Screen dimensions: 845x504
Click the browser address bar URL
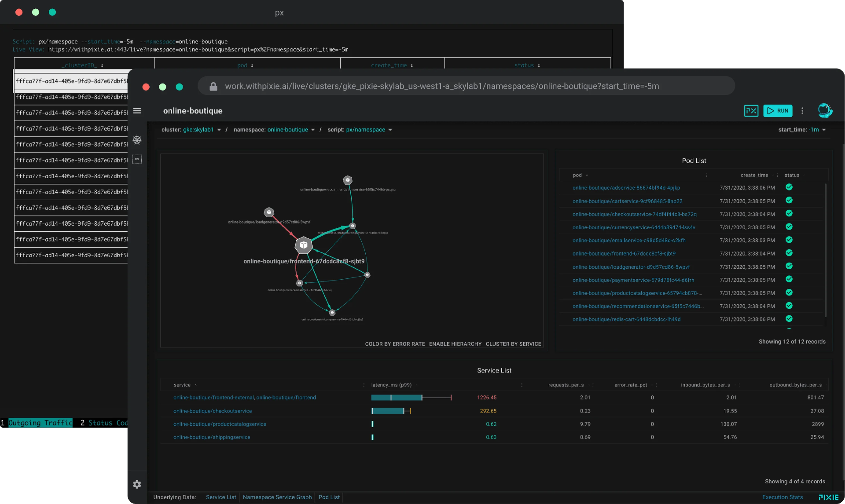click(442, 86)
